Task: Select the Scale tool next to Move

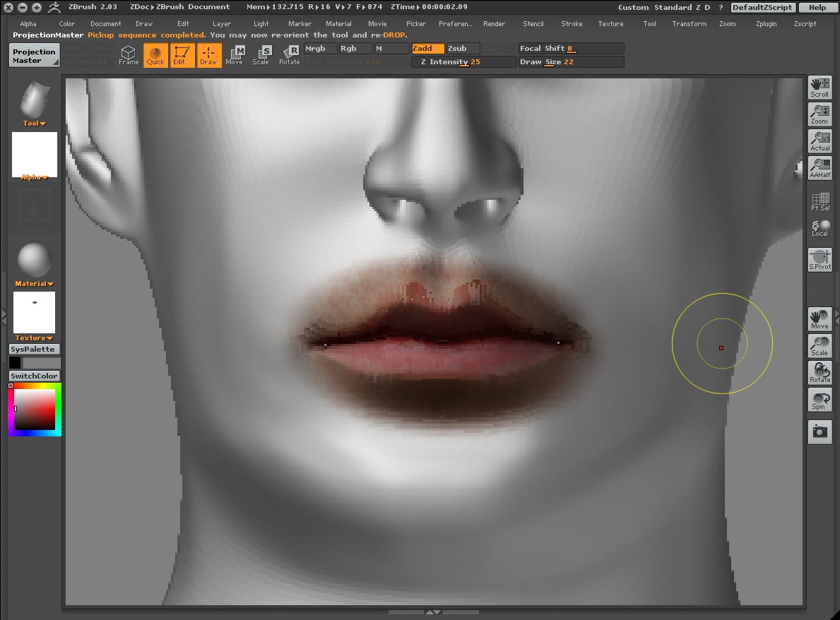Action: click(x=261, y=55)
